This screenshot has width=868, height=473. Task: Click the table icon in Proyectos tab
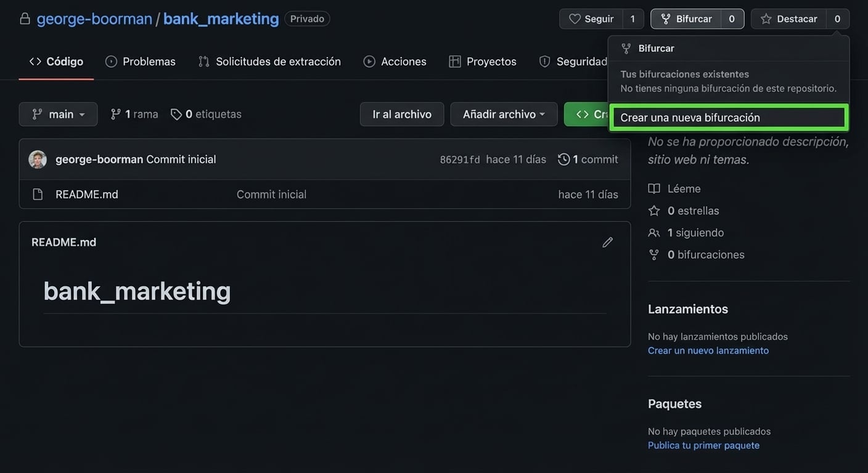[455, 62]
